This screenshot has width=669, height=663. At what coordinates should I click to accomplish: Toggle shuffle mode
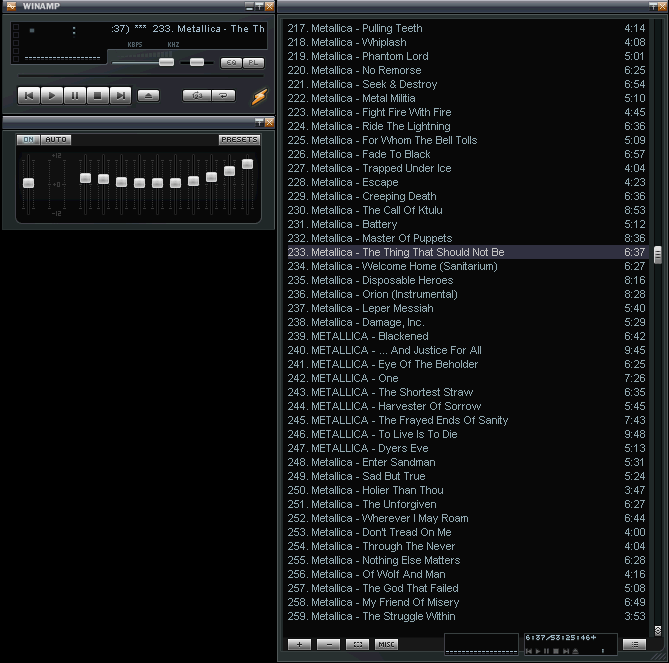click(x=197, y=95)
